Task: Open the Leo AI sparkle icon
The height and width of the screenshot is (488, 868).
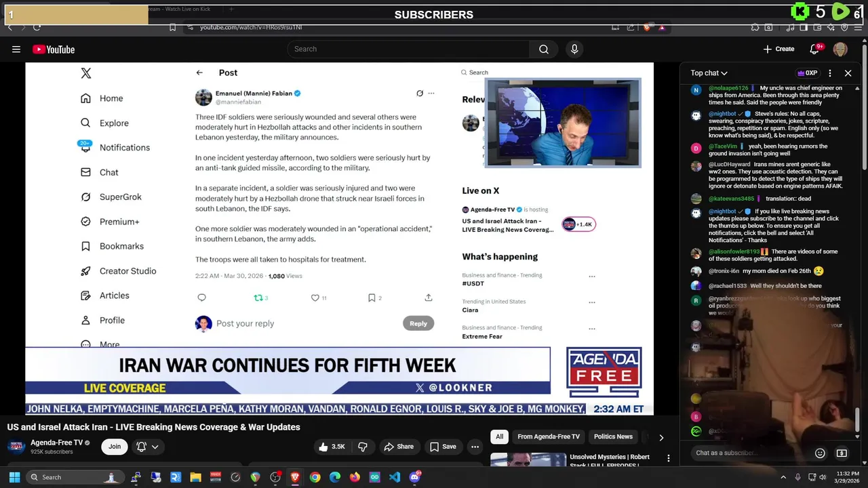Action: pyautogui.click(x=831, y=27)
